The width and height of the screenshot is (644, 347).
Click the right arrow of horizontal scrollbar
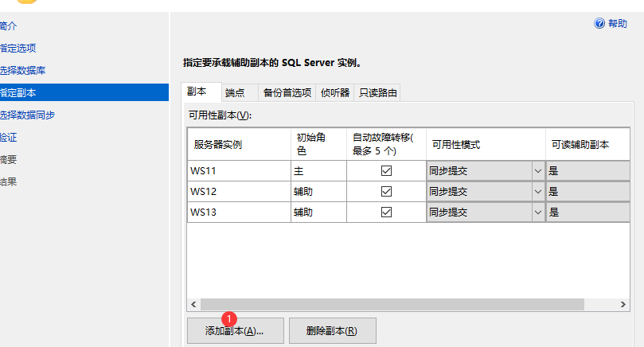[623, 304]
